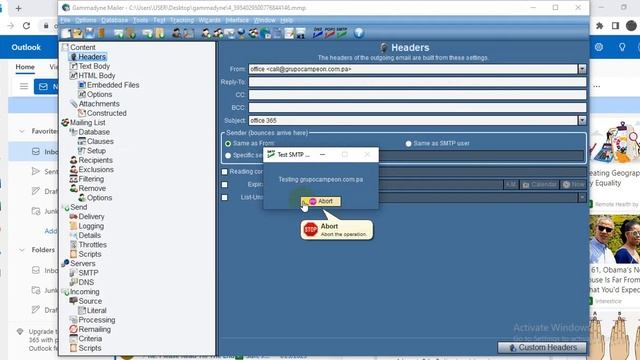Open the Interface menu

pyautogui.click(x=237, y=20)
